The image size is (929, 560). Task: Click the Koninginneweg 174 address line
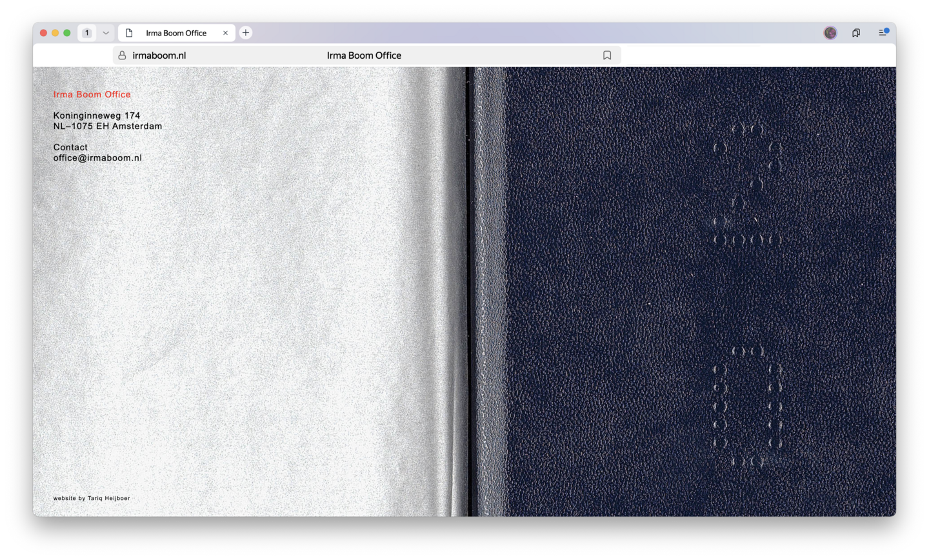coord(97,115)
